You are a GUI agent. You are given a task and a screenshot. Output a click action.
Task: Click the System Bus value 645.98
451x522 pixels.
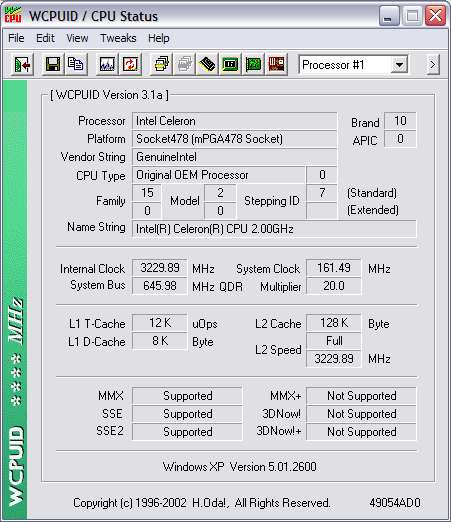pyautogui.click(x=160, y=286)
